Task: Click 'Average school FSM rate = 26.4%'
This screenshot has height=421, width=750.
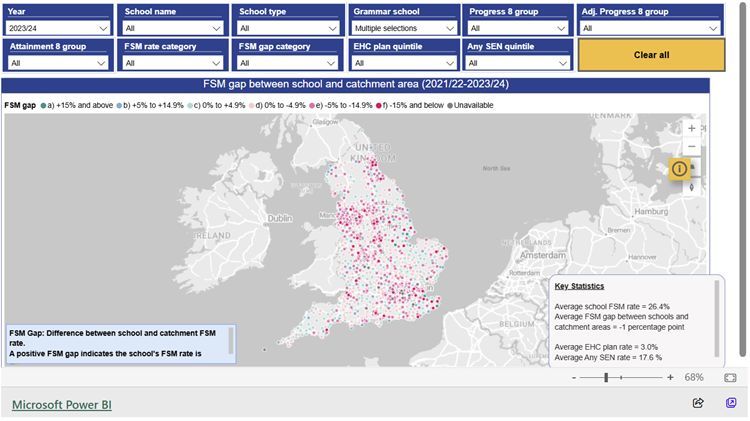Action: [x=612, y=307]
